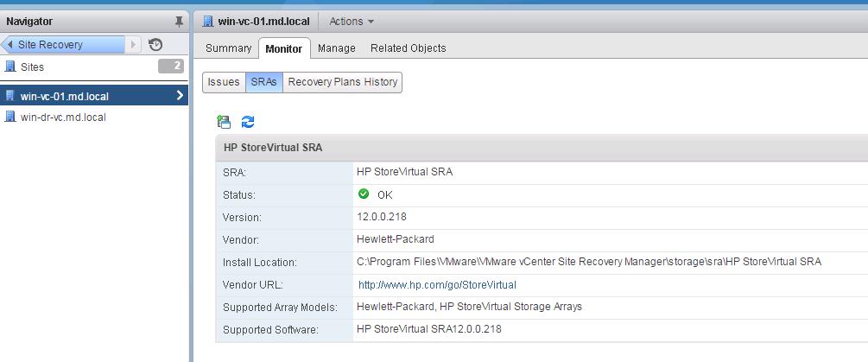Open the Related Objects tab
The image size is (868, 362).
tap(408, 48)
